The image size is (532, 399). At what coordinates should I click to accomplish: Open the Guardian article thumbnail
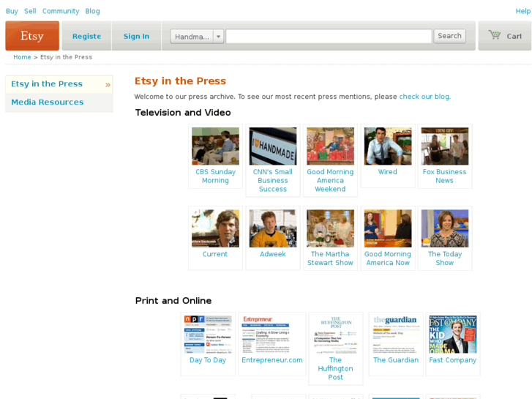click(x=396, y=335)
